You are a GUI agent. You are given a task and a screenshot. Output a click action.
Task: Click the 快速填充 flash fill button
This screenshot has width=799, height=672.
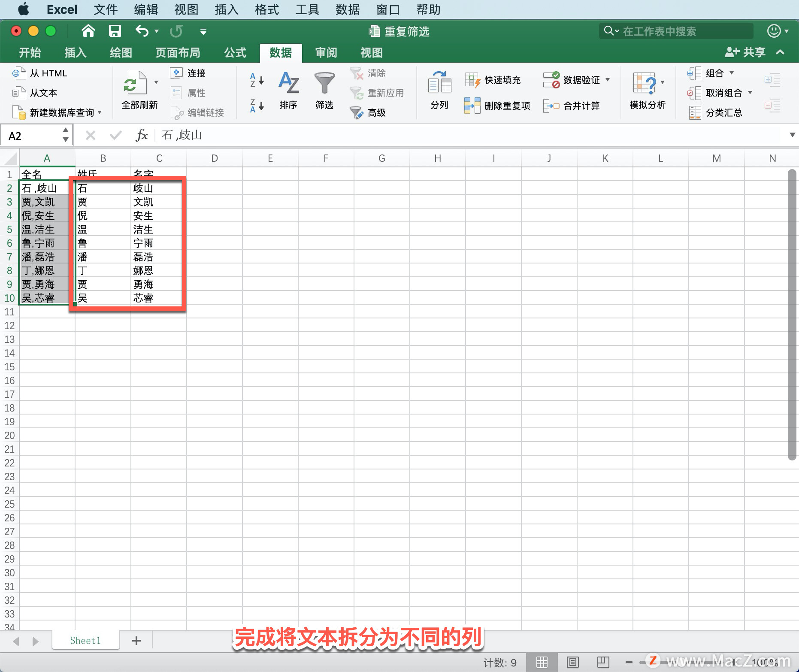tap(493, 80)
